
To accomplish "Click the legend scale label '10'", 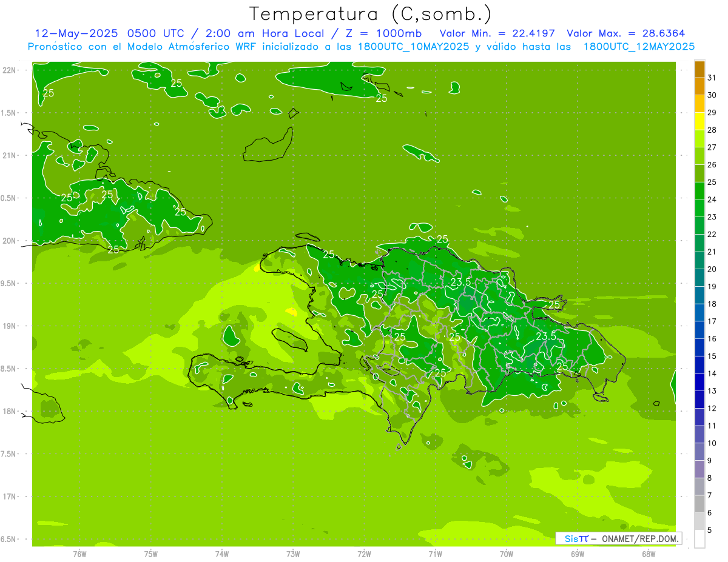I will (x=712, y=443).
